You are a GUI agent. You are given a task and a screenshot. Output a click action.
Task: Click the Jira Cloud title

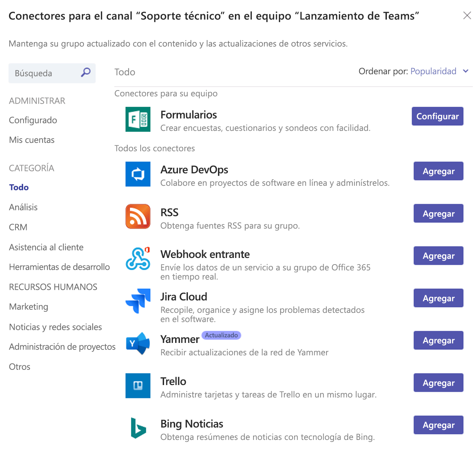184,297
